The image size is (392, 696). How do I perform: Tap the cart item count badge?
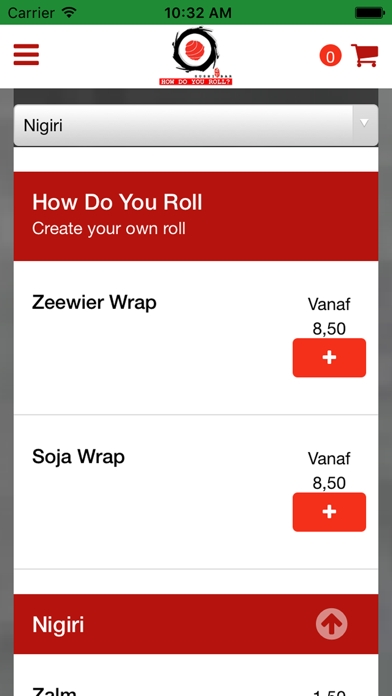[x=330, y=56]
